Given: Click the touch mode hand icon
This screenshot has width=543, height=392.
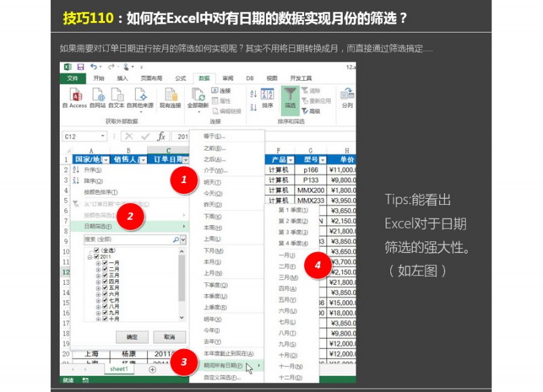Looking at the screenshot, I should (126, 66).
